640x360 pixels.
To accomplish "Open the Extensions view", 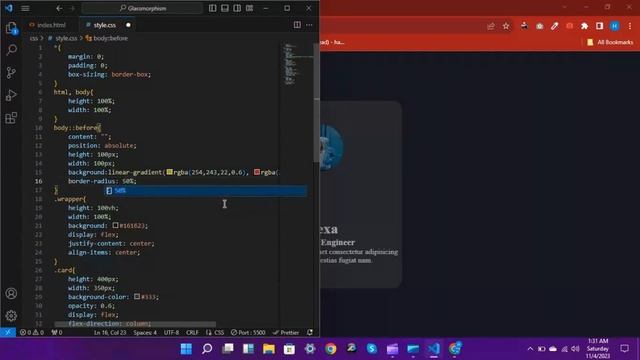I will point(11,118).
